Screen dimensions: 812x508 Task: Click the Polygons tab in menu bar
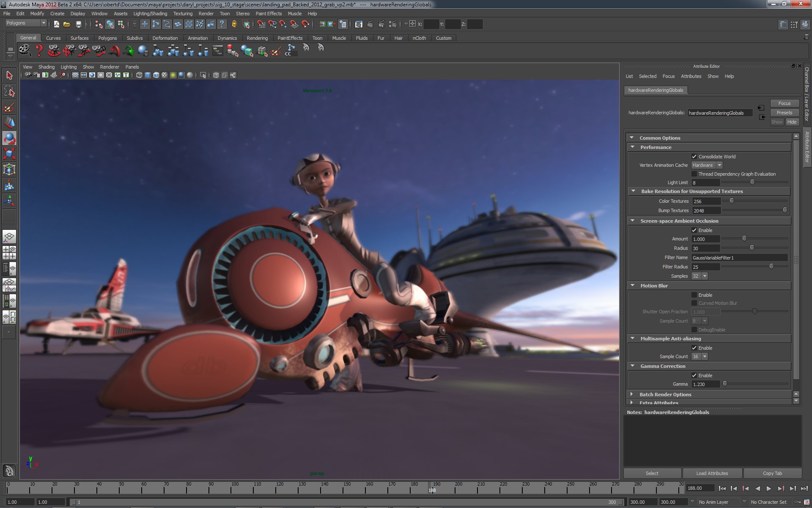click(x=107, y=38)
